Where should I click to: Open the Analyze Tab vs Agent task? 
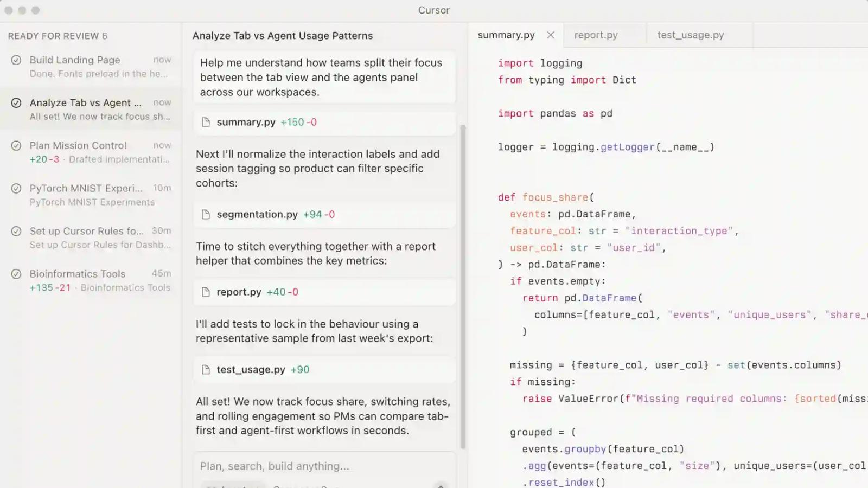(x=91, y=110)
